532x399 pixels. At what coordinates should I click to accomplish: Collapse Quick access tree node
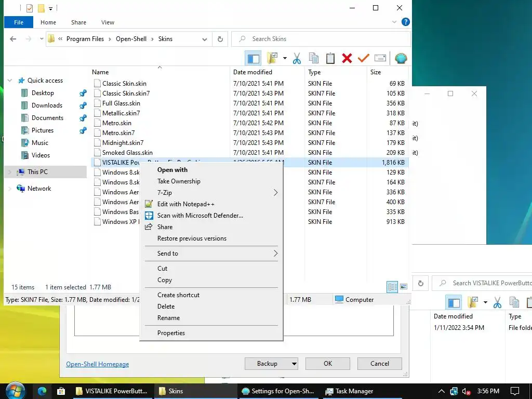pos(10,81)
